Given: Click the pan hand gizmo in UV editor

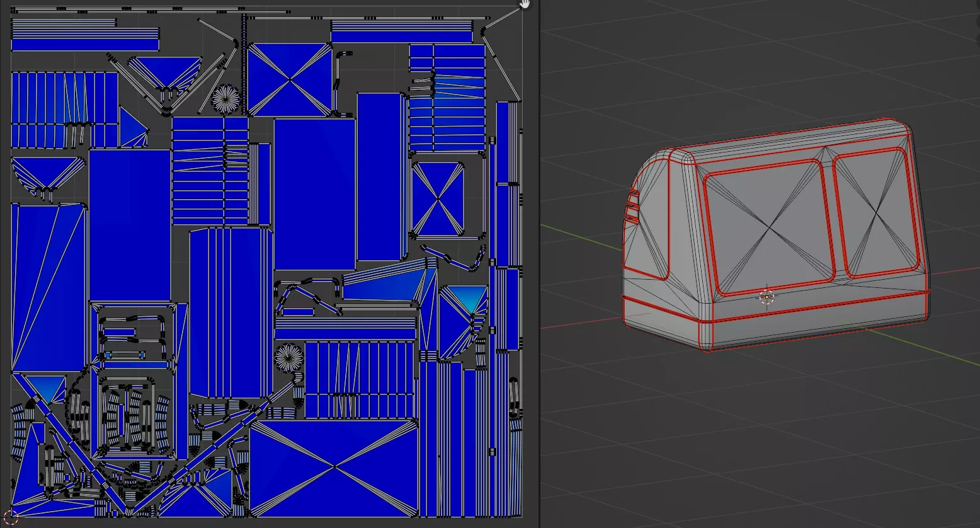Looking at the screenshot, I should 524,4.
